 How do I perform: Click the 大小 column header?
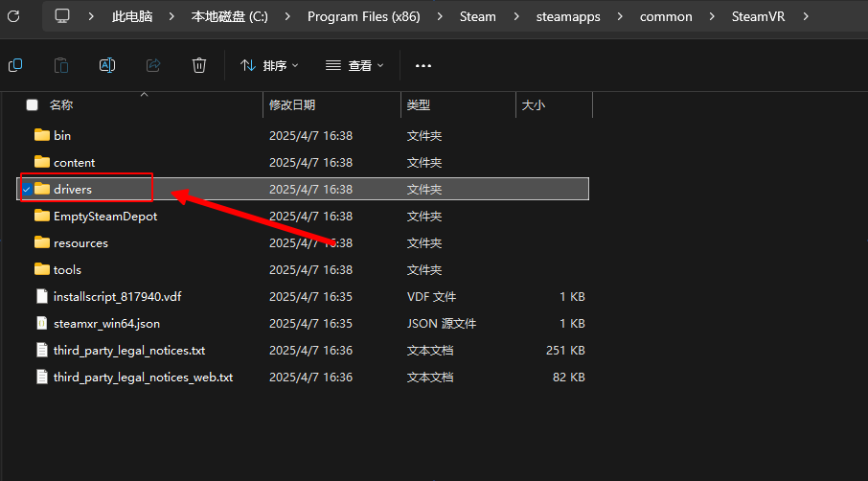533,105
